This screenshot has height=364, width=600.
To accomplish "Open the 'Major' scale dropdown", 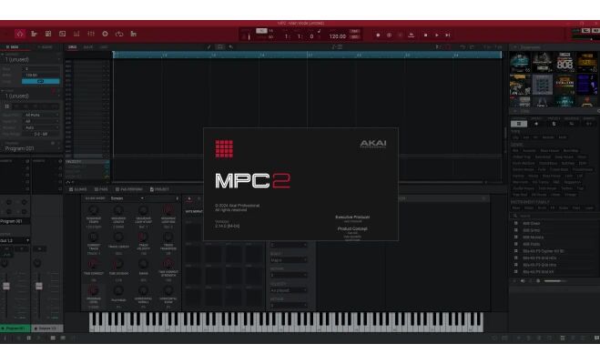I will [x=289, y=260].
